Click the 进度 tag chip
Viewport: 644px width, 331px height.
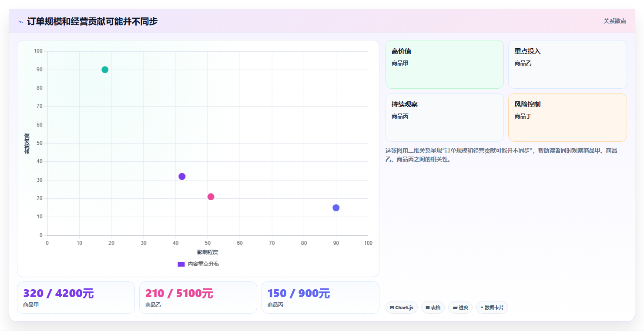pos(460,308)
